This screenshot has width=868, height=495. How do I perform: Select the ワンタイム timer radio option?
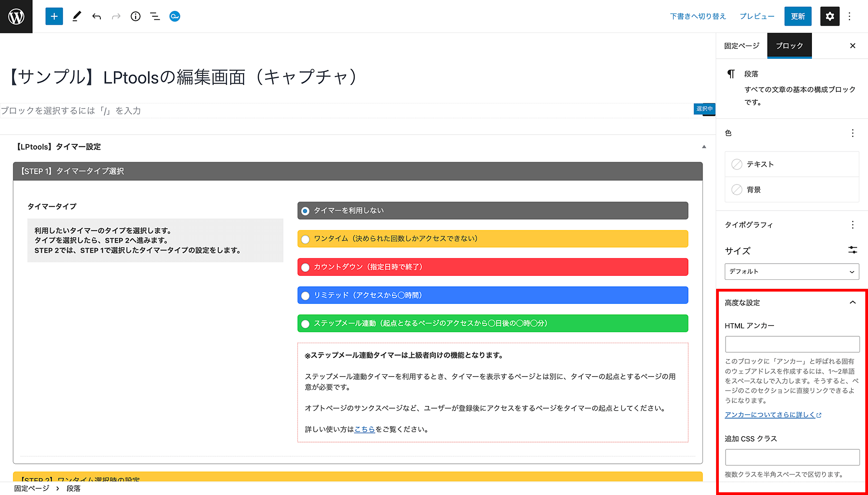[306, 239]
